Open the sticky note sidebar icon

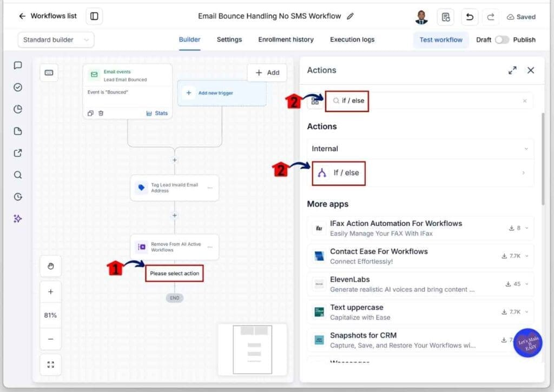(18, 131)
